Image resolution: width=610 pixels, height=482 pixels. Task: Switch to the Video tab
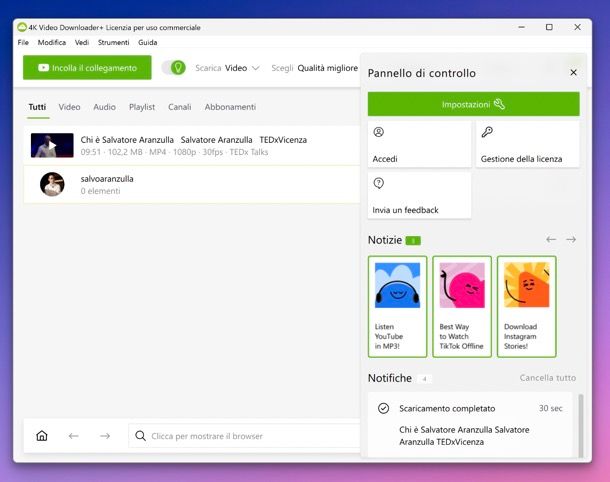pos(69,107)
